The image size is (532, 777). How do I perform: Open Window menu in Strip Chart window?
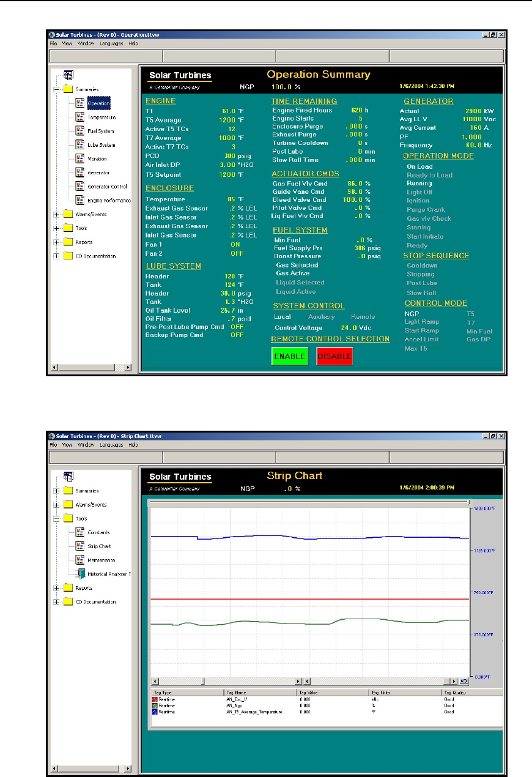86,445
